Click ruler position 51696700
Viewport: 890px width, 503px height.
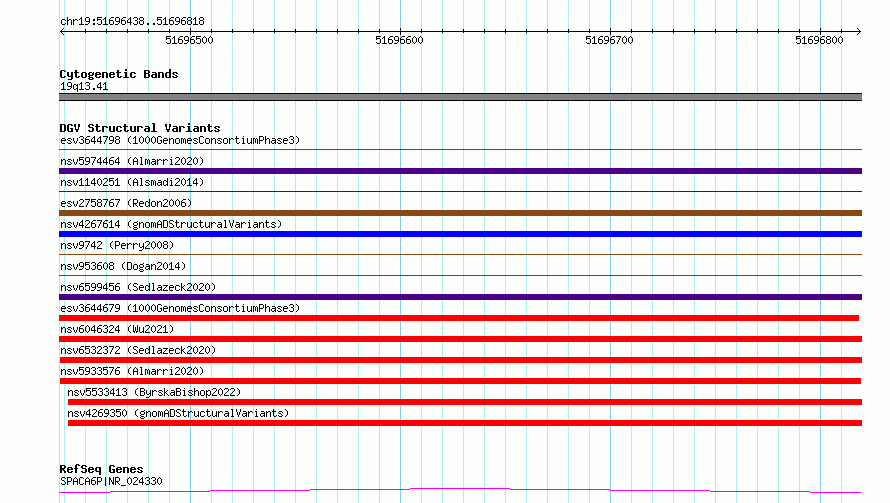pyautogui.click(x=610, y=40)
